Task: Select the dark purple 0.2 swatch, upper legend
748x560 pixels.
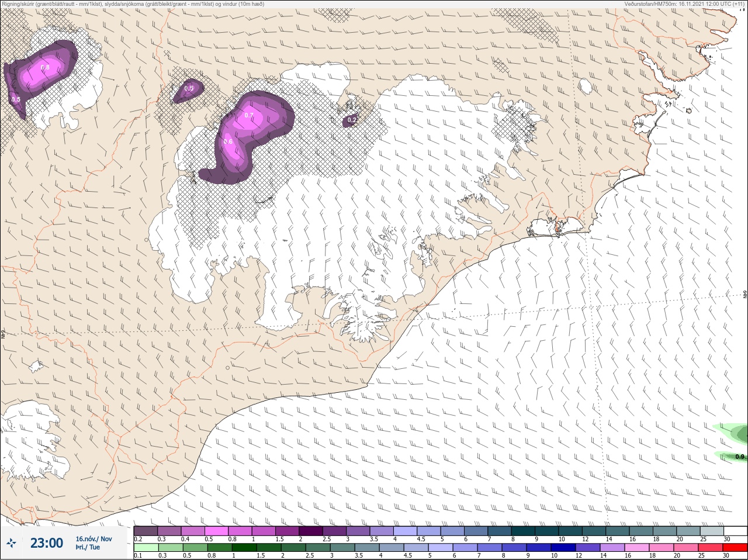Action: 146,531
